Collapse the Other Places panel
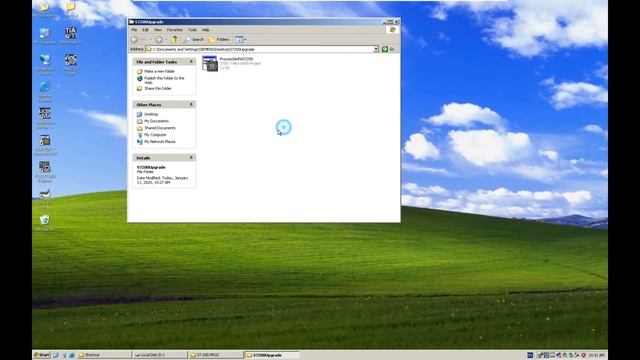Image resolution: width=640 pixels, height=360 pixels. click(191, 104)
